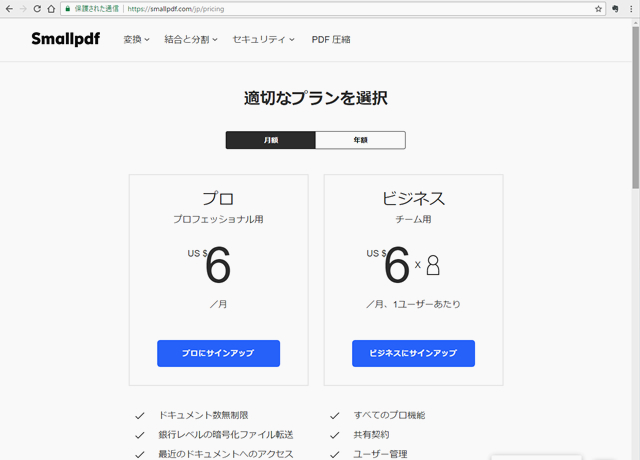The height and width of the screenshot is (460, 640).
Task: Open PDF 圧縮 from the navigation bar
Action: [x=331, y=40]
